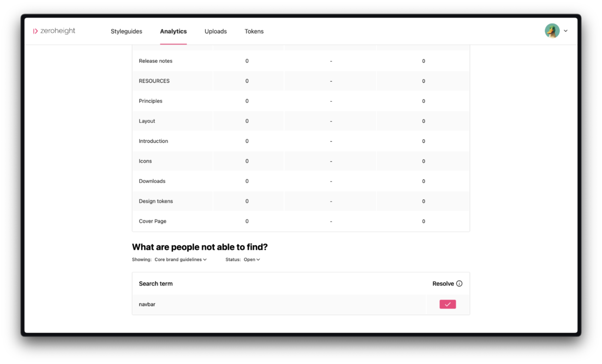
Task: Expand the account menu chevron
Action: pos(566,31)
